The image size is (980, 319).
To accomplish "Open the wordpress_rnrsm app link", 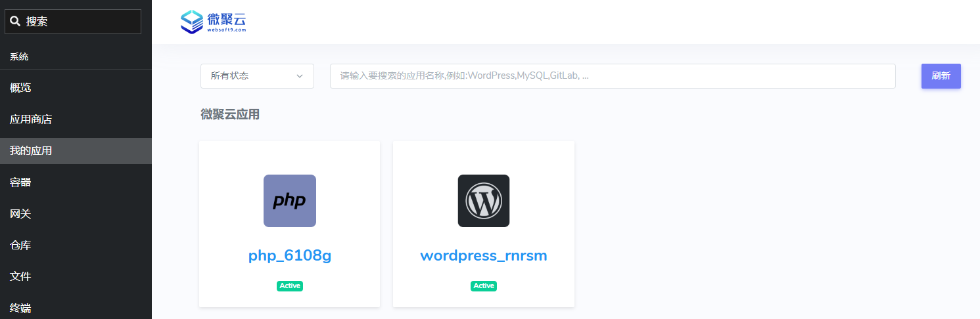I will (483, 256).
